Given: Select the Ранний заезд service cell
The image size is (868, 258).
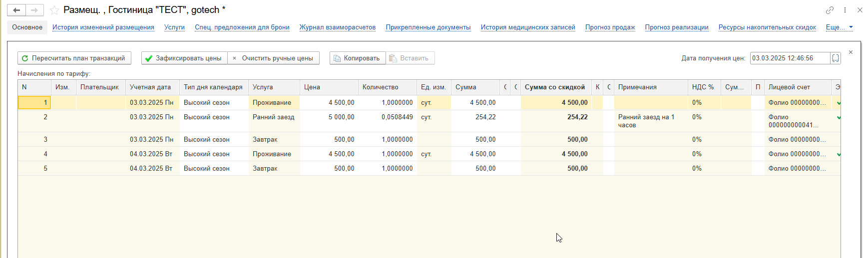Looking at the screenshot, I should [x=274, y=121].
